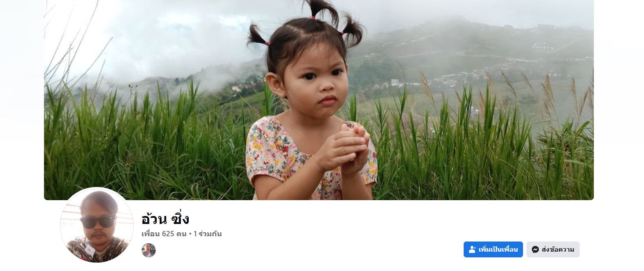Click the sunglasses in the profile picture
The image size is (644, 271).
point(98,221)
